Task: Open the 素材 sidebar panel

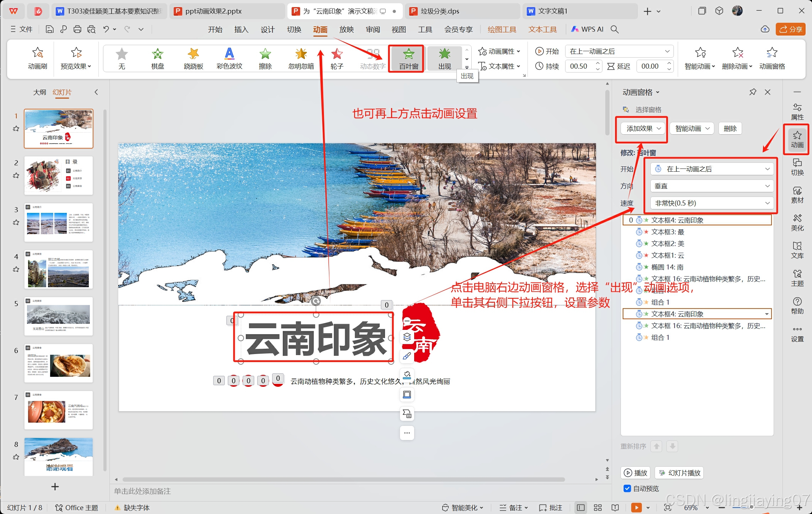Action: 797,195
